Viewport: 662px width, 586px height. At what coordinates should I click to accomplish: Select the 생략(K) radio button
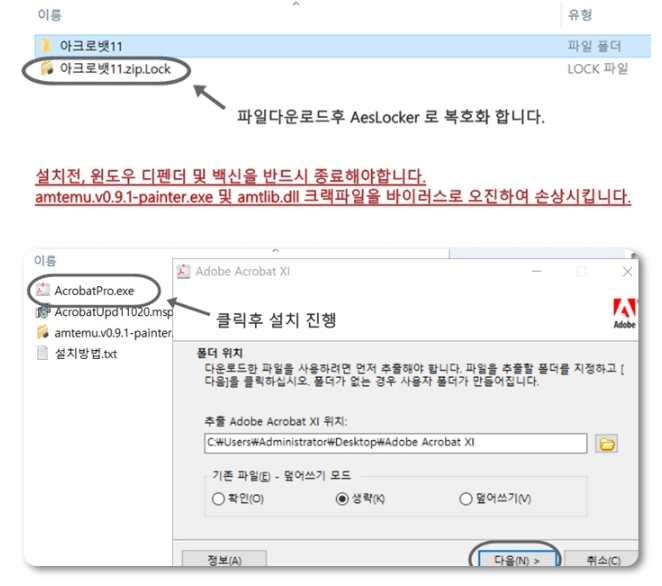(343, 498)
